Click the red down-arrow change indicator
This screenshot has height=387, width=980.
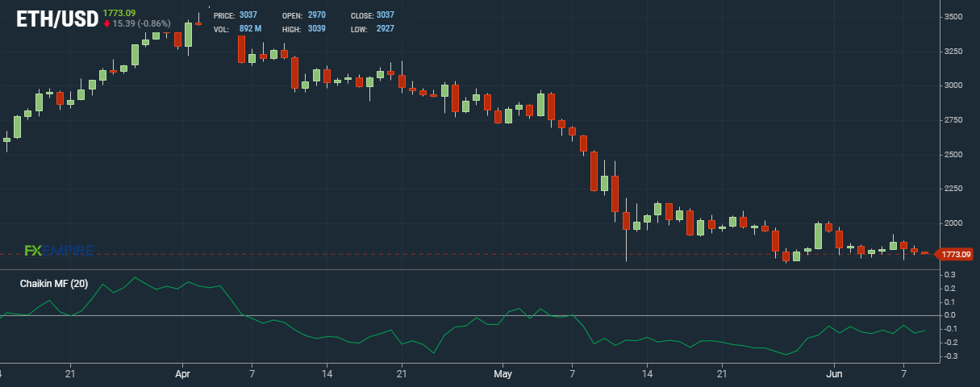click(106, 23)
